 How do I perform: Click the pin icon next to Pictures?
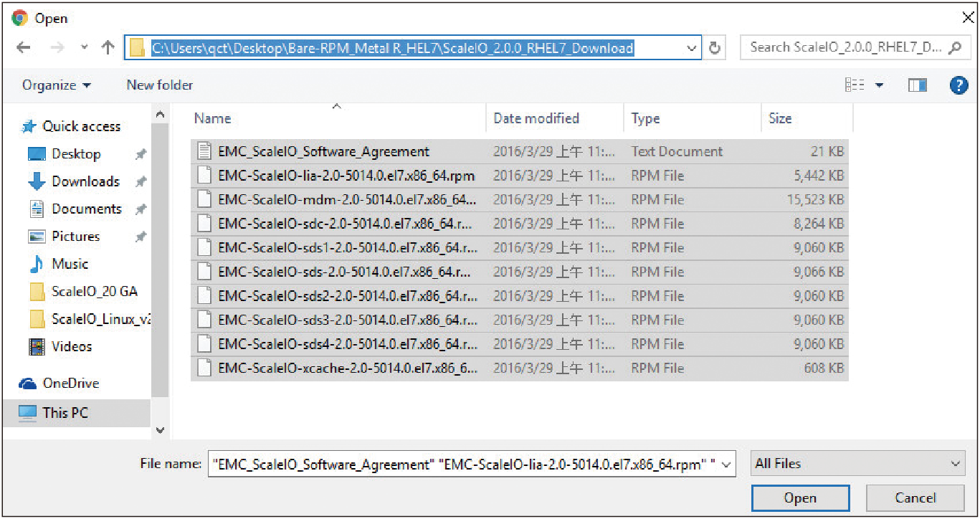(141, 237)
